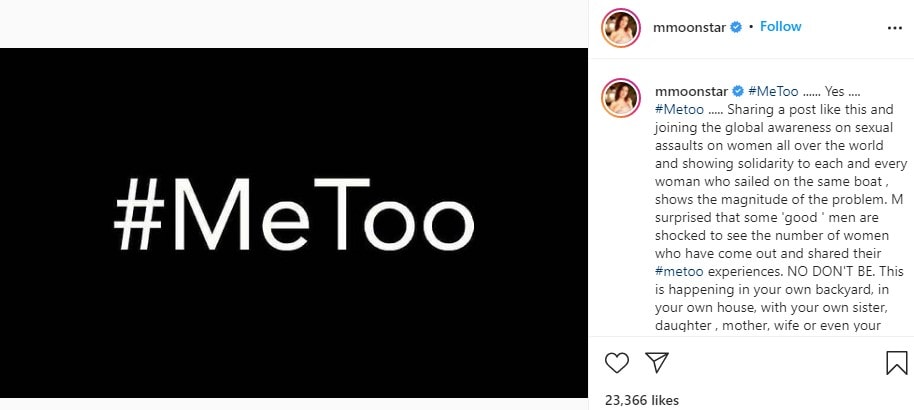Click the white bar above the image
914x410 pixels.
(x=294, y=24)
